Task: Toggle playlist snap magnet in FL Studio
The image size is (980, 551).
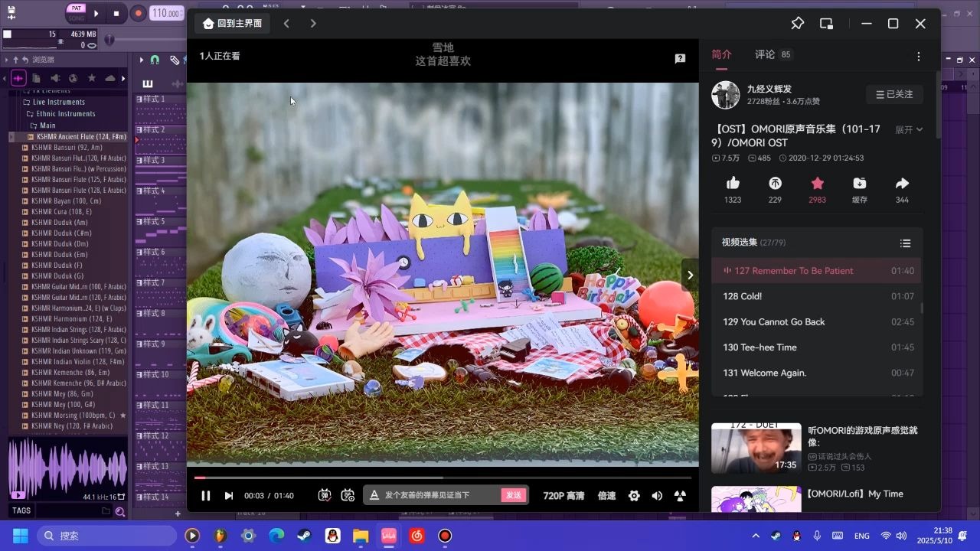Action: pyautogui.click(x=155, y=60)
